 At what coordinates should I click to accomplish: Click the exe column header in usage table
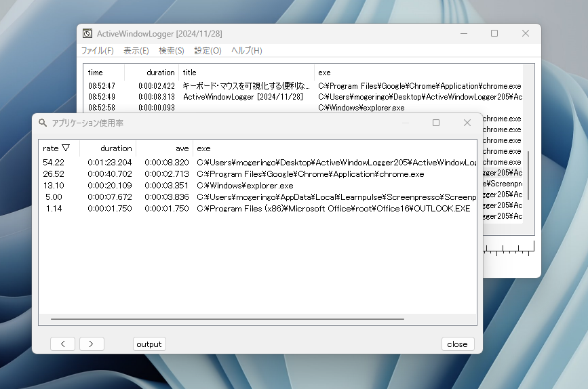point(334,148)
